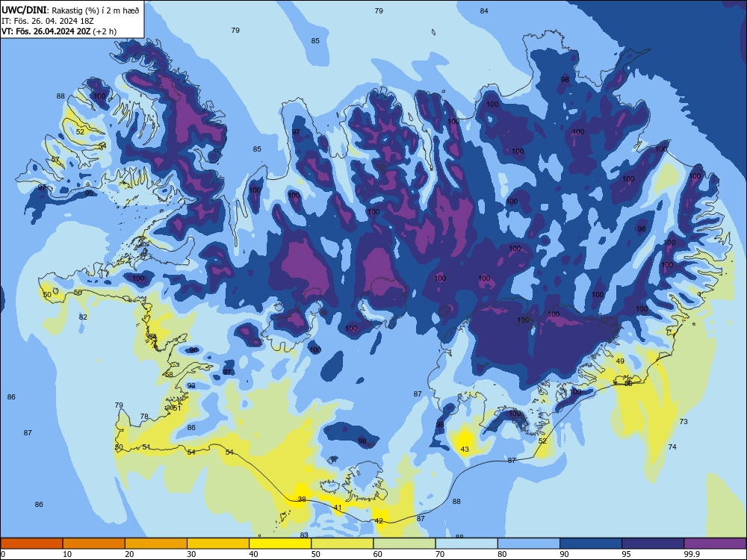Click the '95' value in the Westfjords
The image size is (747, 560).
(89, 193)
